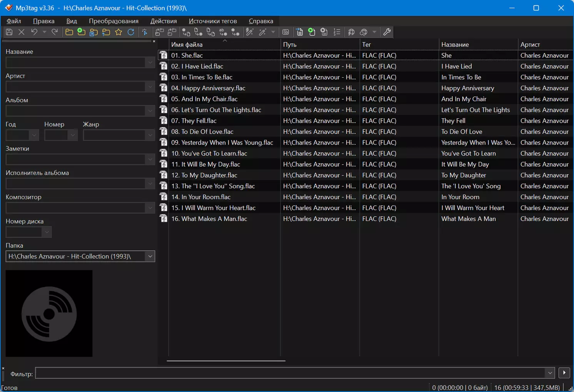Create playlist using the green play icon
This screenshot has height=392, width=574.
[312, 32]
